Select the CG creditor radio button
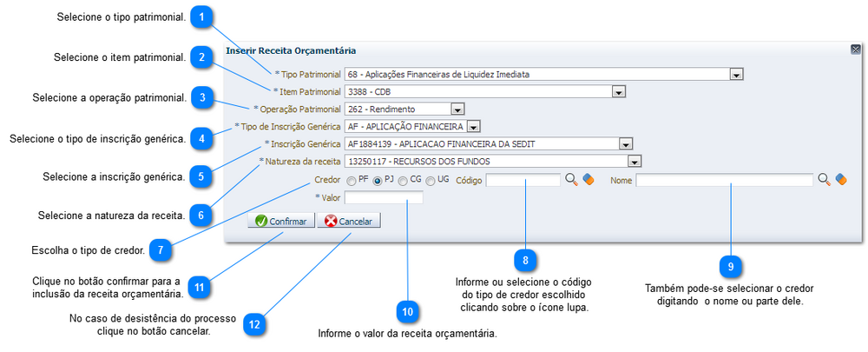Screen dimensions: 868x352 click(x=403, y=181)
